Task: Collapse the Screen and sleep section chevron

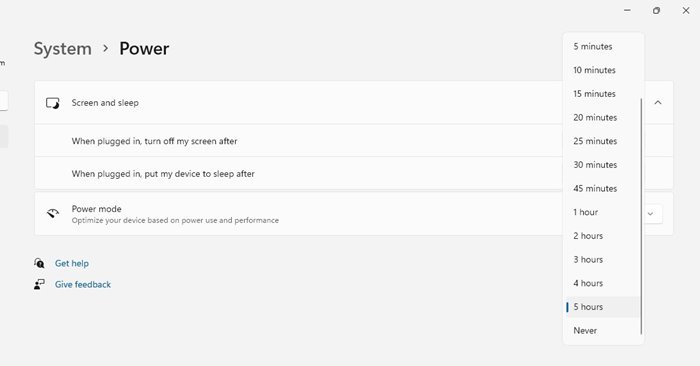Action: 658,103
